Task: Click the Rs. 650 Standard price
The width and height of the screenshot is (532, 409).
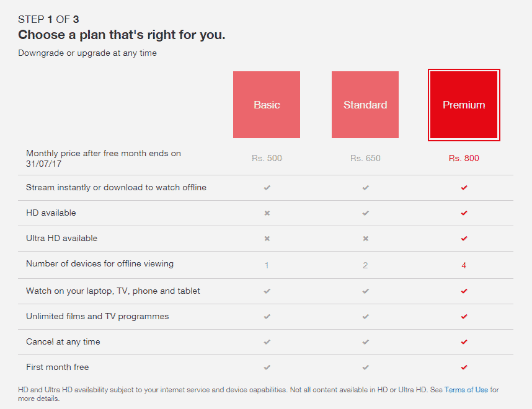Action: coord(365,158)
